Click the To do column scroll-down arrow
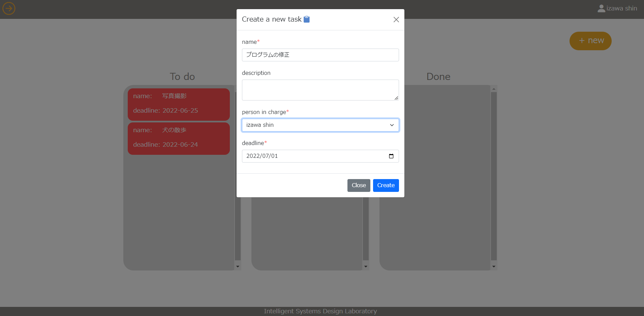This screenshot has width=644, height=316. (x=238, y=267)
